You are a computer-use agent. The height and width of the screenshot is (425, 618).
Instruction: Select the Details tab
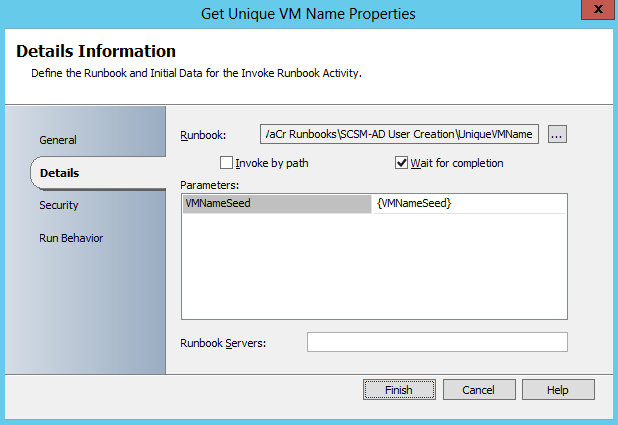click(x=60, y=173)
